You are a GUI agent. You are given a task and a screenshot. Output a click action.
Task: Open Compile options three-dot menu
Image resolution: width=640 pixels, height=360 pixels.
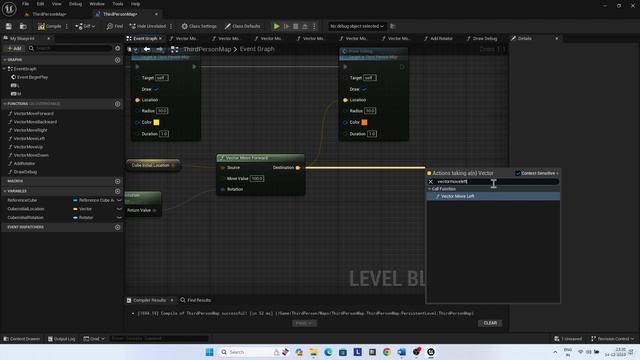[67, 26]
